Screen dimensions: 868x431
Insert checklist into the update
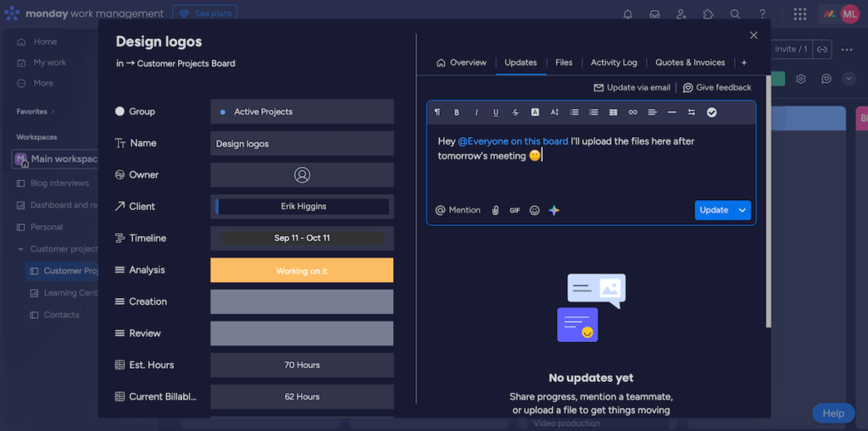click(x=711, y=113)
